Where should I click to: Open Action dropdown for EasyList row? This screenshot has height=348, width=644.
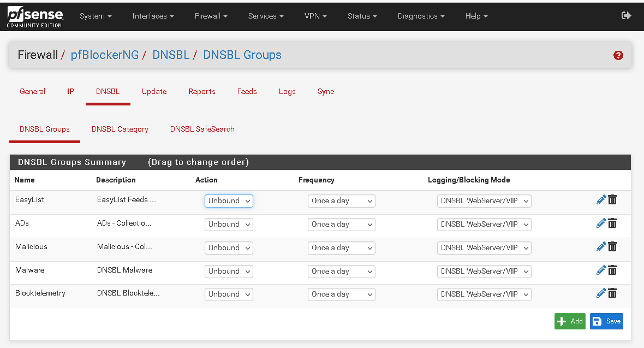(x=229, y=200)
